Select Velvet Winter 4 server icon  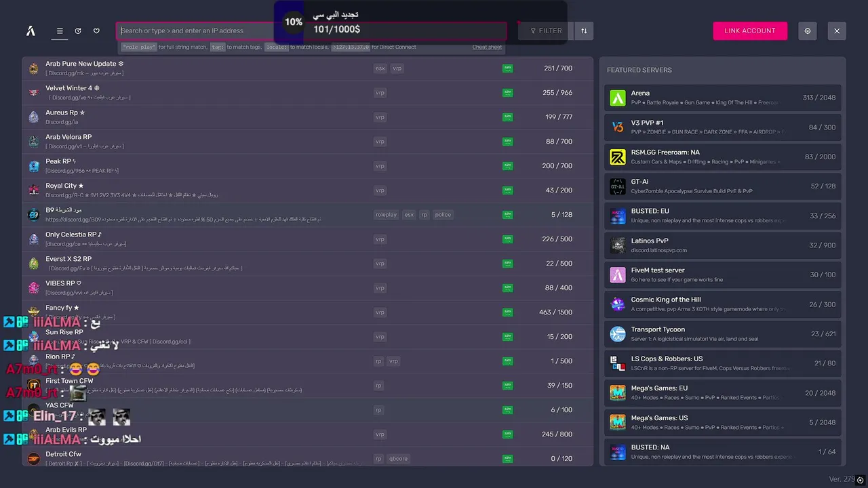pos(34,93)
